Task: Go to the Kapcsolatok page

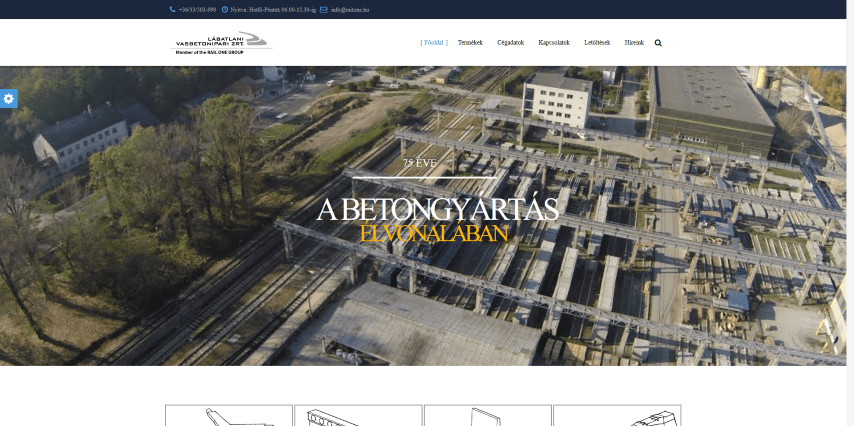Action: point(553,43)
